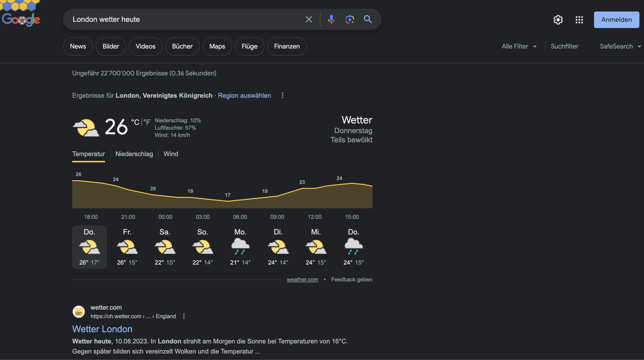Click the Google logo
The width and height of the screenshot is (644, 360).
click(x=21, y=19)
